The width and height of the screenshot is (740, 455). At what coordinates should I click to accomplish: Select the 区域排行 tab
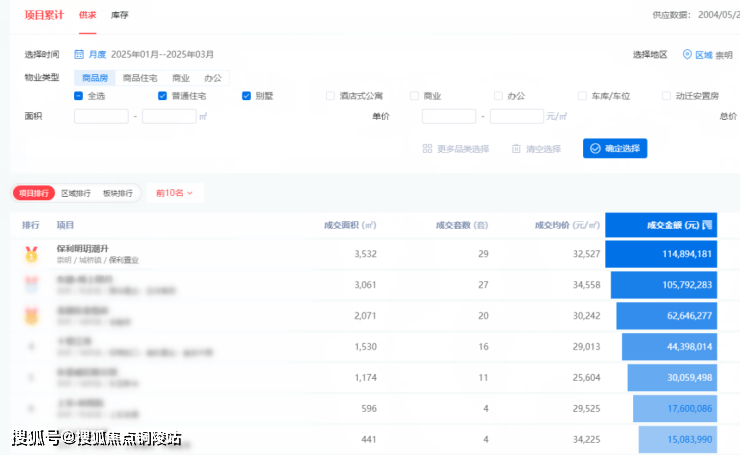(76, 192)
